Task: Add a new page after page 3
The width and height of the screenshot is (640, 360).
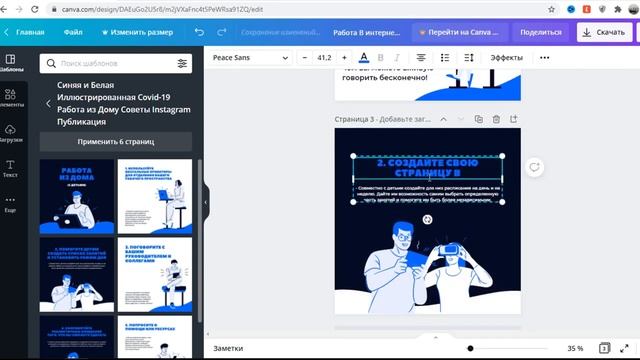Action: (513, 119)
